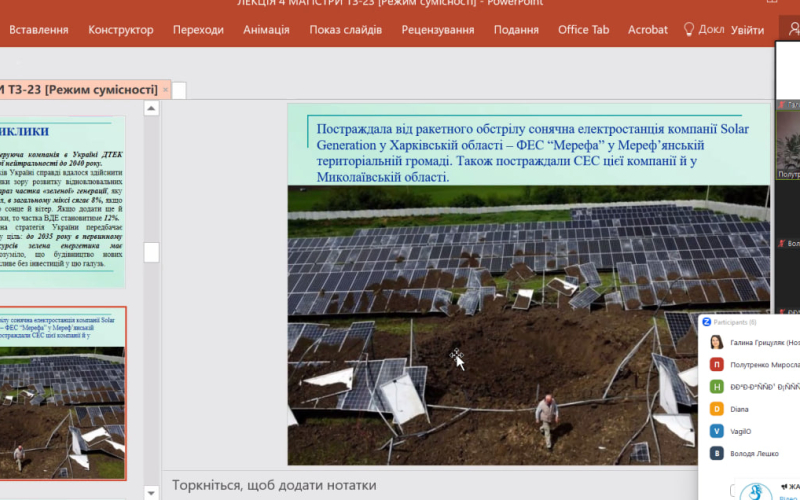The width and height of the screenshot is (800, 500).
Task: Click the Увійти sign-in button
Action: pyautogui.click(x=747, y=30)
